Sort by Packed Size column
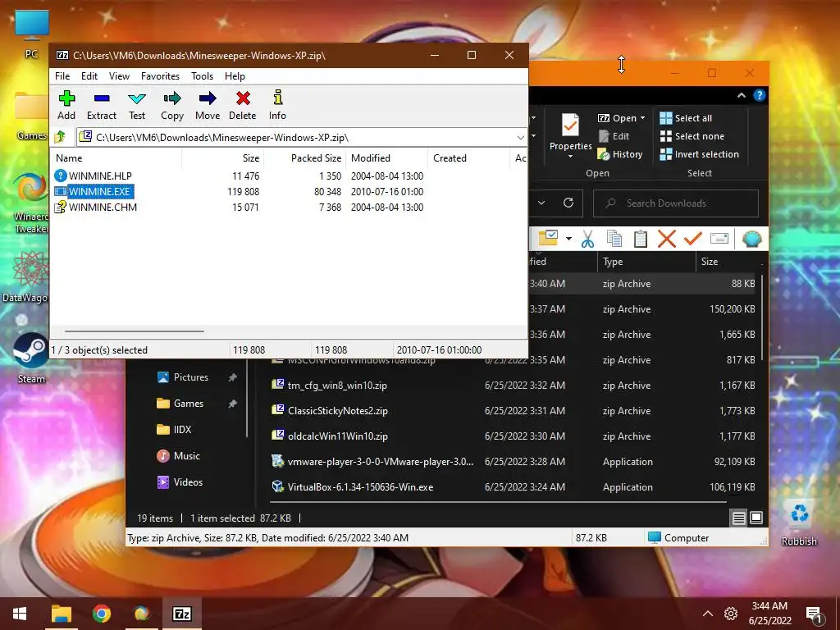 pos(316,158)
